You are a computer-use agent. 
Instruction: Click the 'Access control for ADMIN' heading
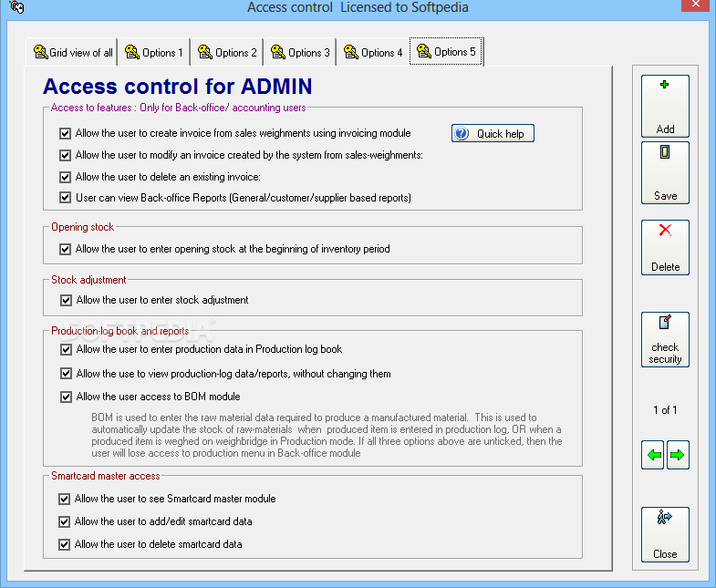[178, 87]
